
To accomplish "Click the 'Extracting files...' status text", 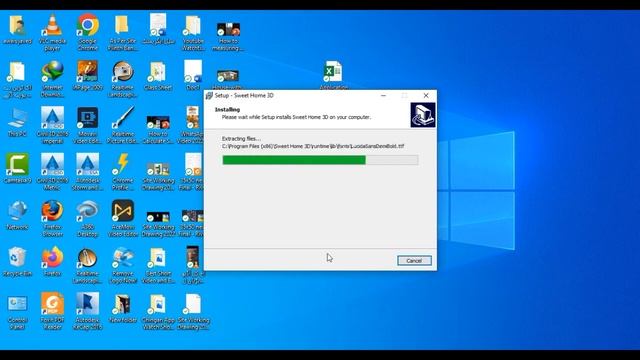I will (x=241, y=139).
